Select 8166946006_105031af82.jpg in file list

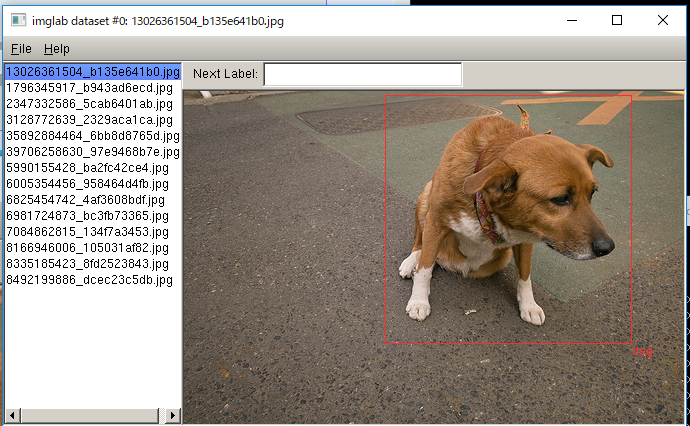point(93,248)
